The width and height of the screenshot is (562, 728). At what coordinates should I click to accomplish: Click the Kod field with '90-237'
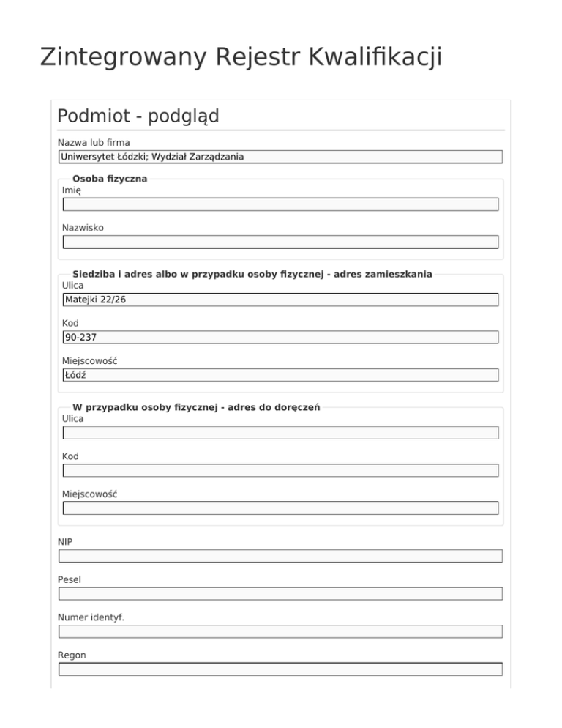point(280,337)
